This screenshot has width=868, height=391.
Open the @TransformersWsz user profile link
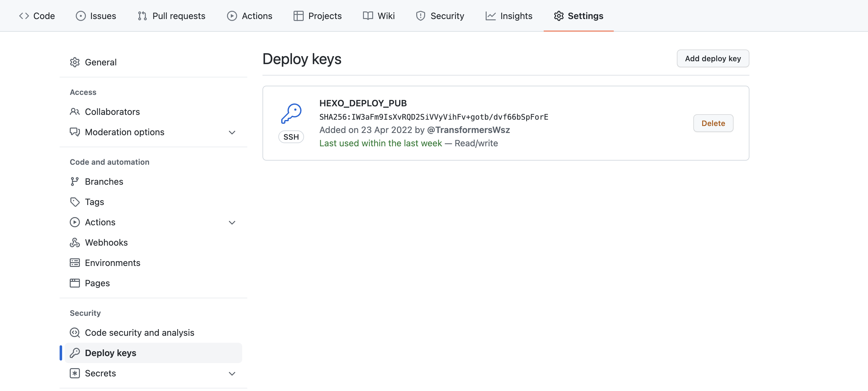point(468,130)
